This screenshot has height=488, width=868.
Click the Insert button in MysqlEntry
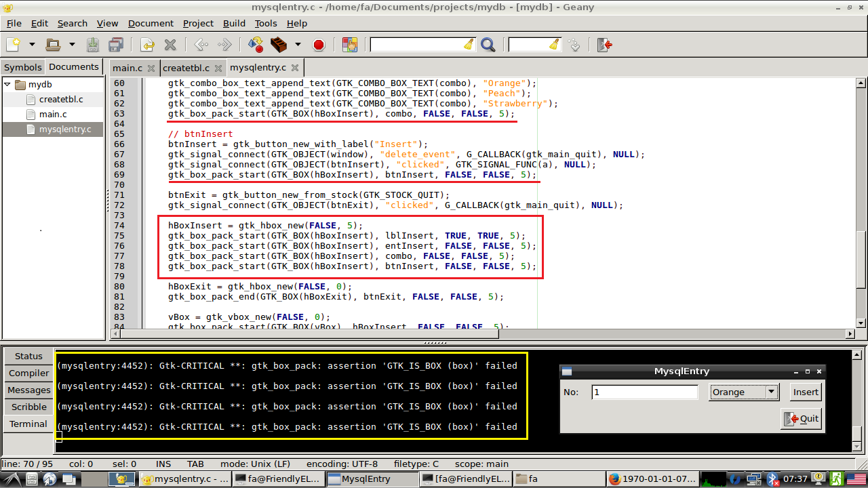point(806,392)
